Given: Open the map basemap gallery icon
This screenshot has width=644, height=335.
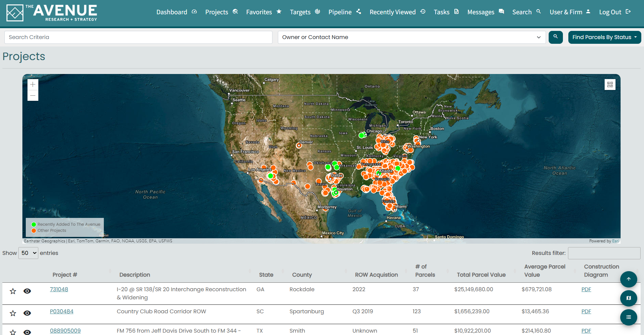Looking at the screenshot, I should pos(610,85).
